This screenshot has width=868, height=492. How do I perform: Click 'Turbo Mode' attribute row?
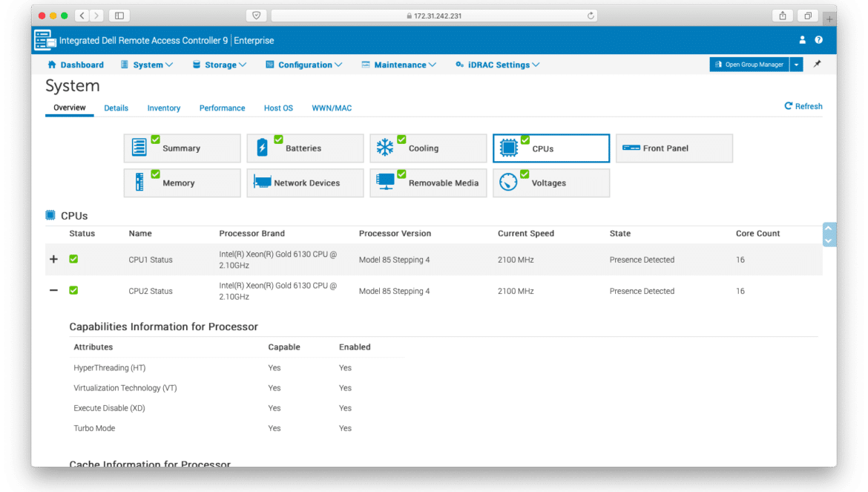click(x=238, y=428)
